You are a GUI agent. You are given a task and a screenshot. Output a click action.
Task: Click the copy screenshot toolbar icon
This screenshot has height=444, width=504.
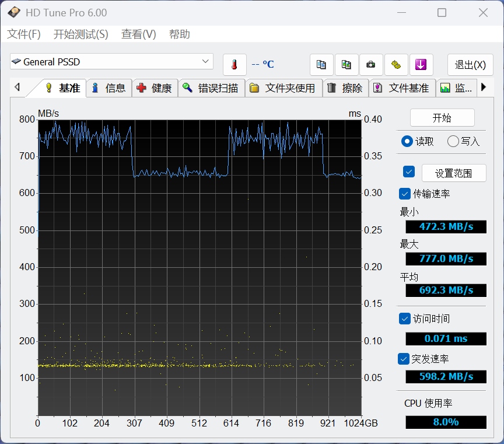coord(346,65)
